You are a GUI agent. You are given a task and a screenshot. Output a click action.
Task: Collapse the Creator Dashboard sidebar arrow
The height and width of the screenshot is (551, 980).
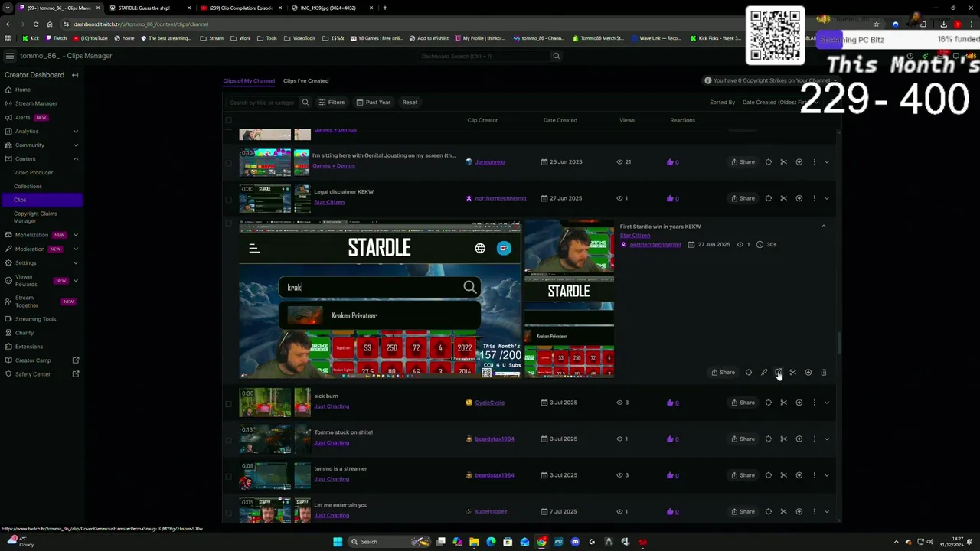[75, 75]
